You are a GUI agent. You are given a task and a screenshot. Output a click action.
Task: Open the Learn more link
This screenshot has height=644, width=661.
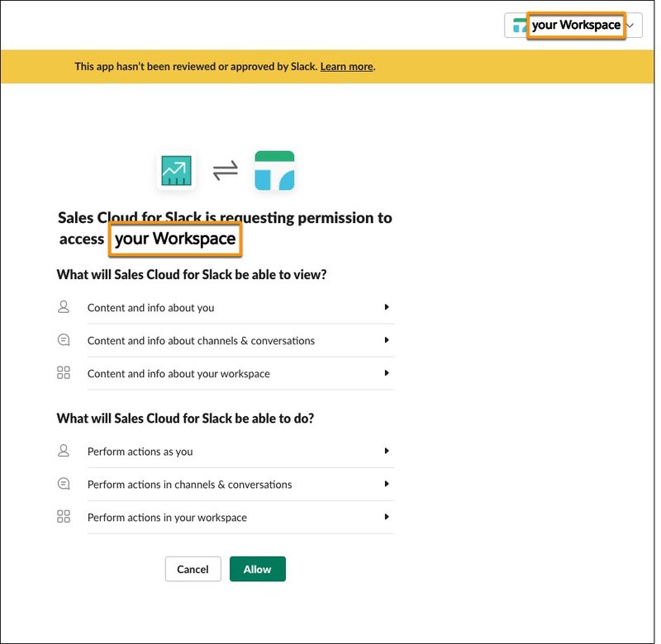coord(346,66)
